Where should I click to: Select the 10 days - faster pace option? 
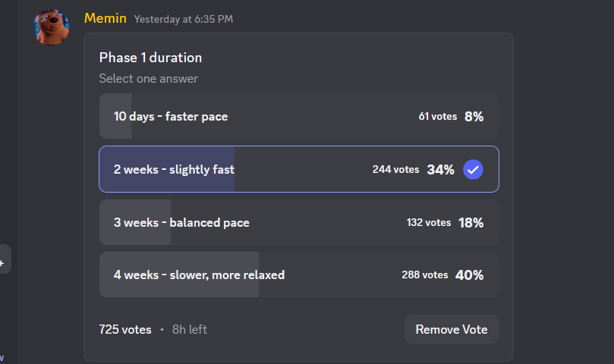pos(299,116)
